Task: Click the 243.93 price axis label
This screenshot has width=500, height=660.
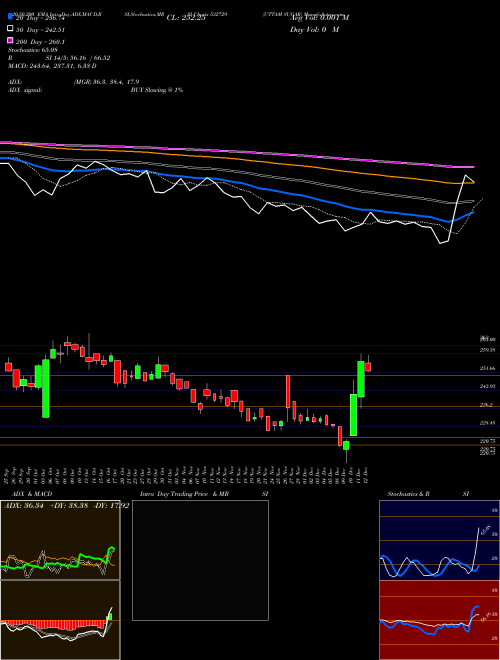Action: 488,386
